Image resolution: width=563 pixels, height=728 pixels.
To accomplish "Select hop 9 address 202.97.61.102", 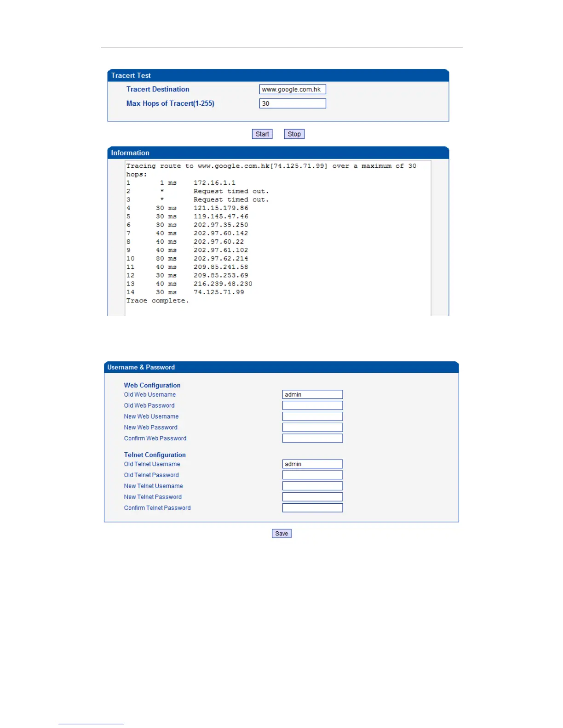I will 221,250.
